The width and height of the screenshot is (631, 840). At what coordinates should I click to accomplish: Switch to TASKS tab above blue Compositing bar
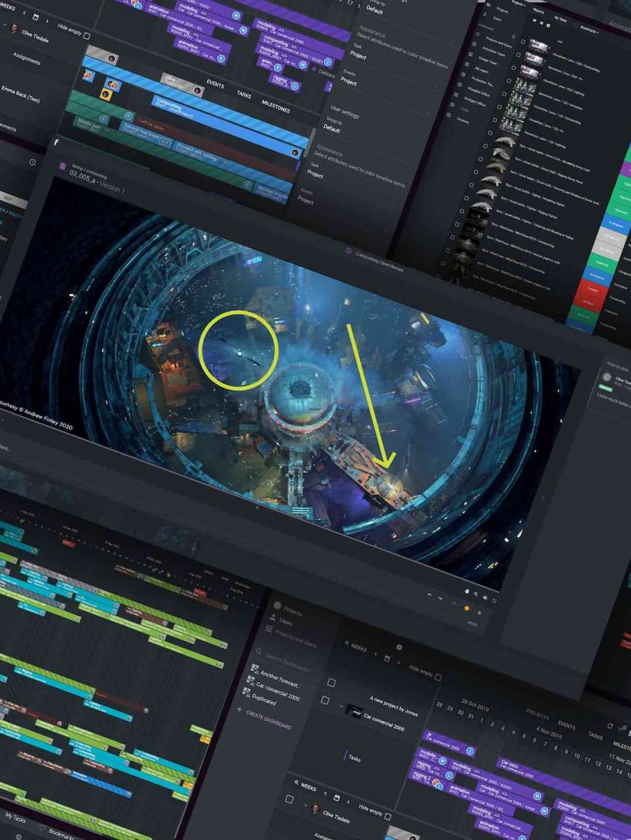click(244, 95)
